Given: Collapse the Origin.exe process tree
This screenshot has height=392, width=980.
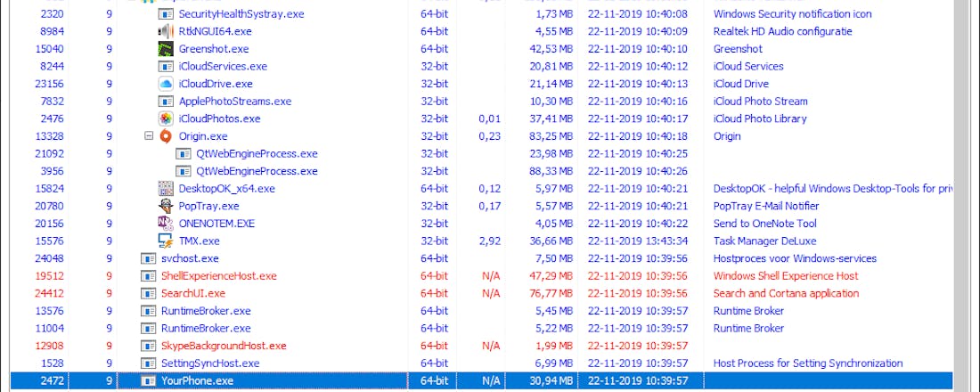Looking at the screenshot, I should pos(149,135).
